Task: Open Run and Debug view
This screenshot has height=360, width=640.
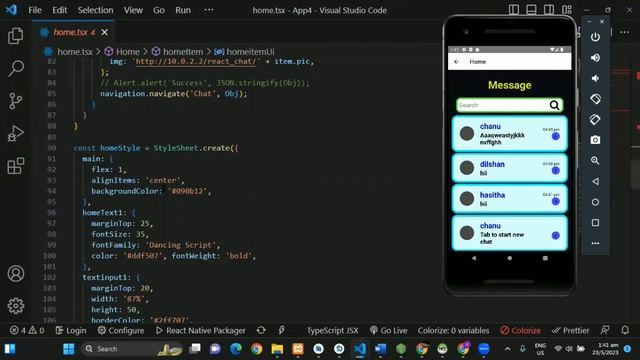Action: tap(16, 133)
